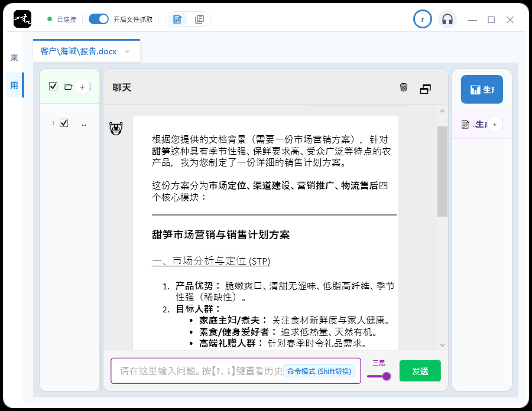Viewport: 532px width, 411px height.
Task: Click the up chevron on chat scrollbar
Action: point(442,110)
